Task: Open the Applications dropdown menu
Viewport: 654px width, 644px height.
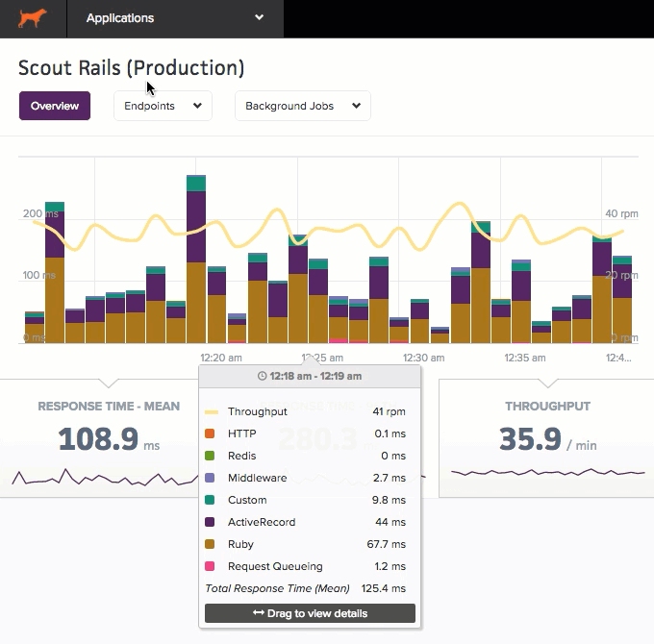Action: coord(175,19)
